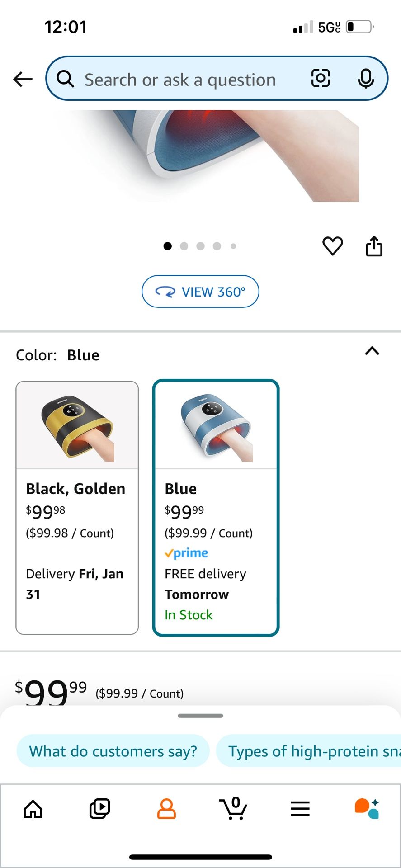Open camera lens search icon
Viewport: 401px width, 868px height.
tap(320, 79)
